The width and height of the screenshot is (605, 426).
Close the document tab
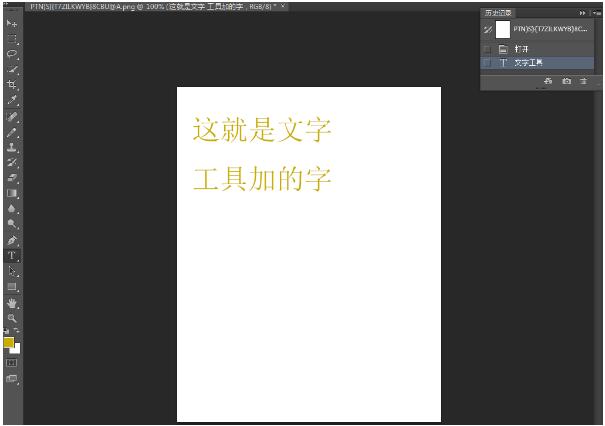point(283,6)
